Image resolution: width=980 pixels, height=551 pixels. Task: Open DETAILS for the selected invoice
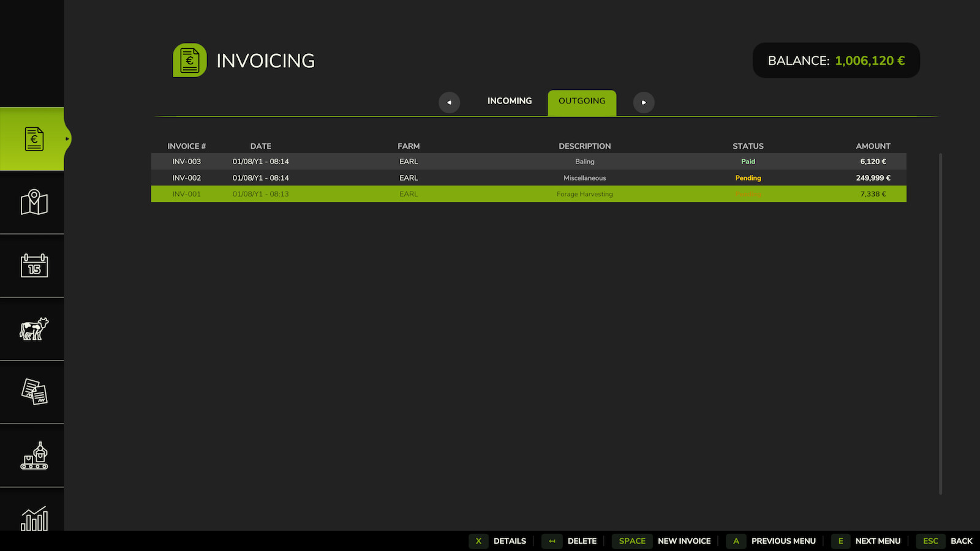pos(510,541)
